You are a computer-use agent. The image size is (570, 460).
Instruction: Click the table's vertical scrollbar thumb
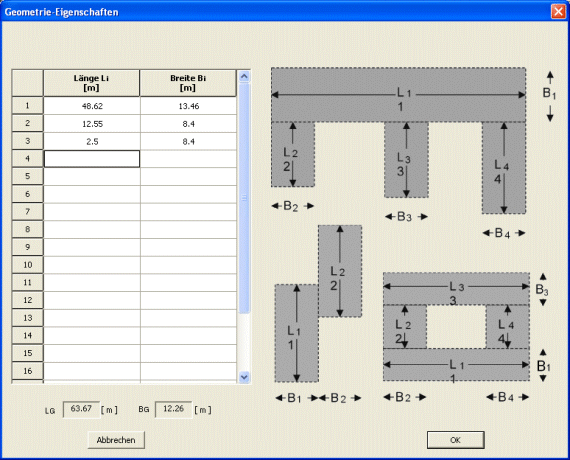point(244,198)
